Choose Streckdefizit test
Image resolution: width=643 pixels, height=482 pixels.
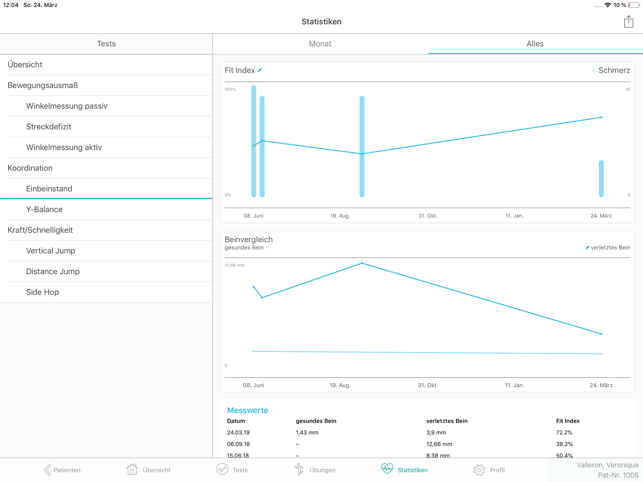106,127
